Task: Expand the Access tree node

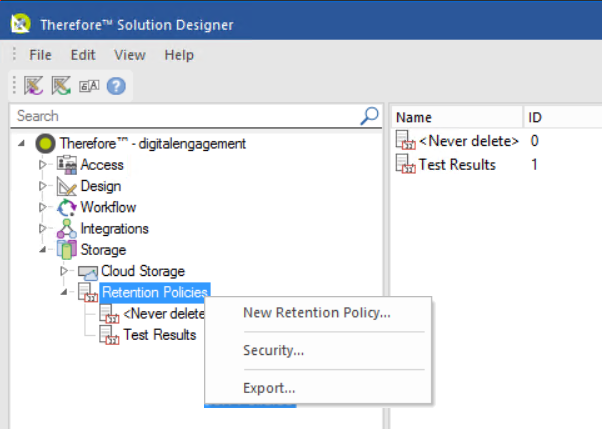Action: [x=42, y=165]
